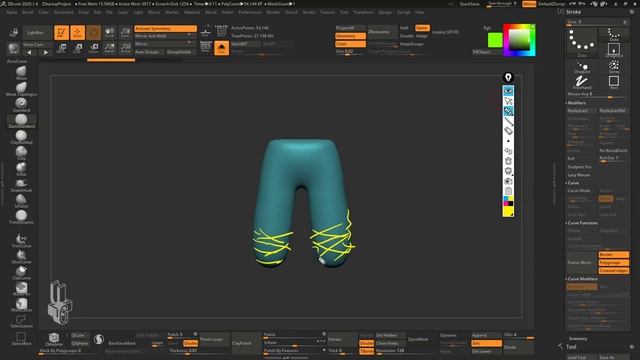Choose the Rect stroke type
The height and width of the screenshot is (360, 640).
click(x=614, y=82)
